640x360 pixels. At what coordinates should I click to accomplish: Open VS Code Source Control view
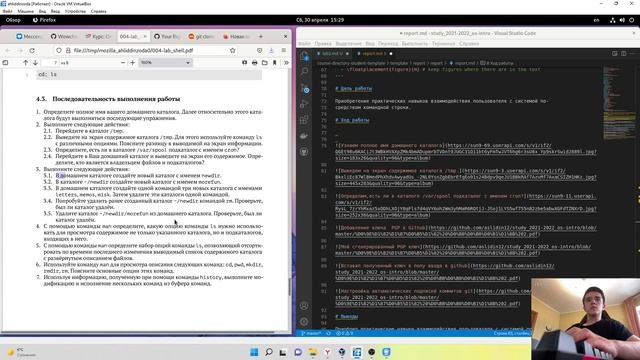(304, 88)
